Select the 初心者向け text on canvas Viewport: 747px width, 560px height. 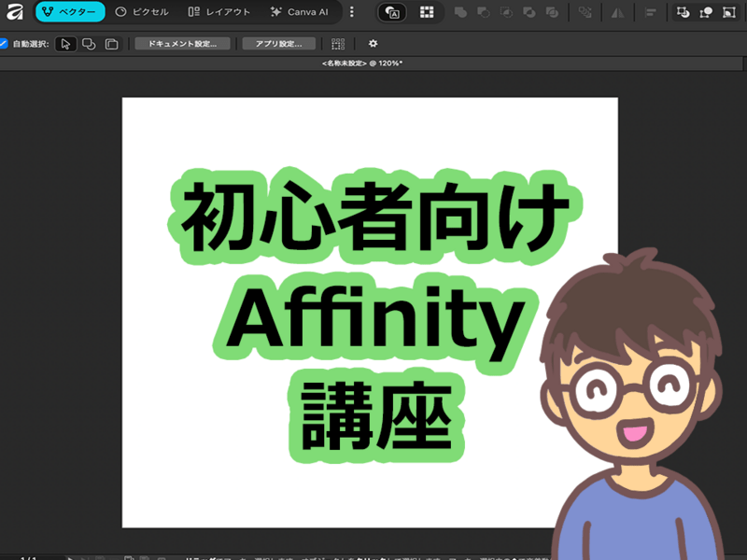[375, 217]
